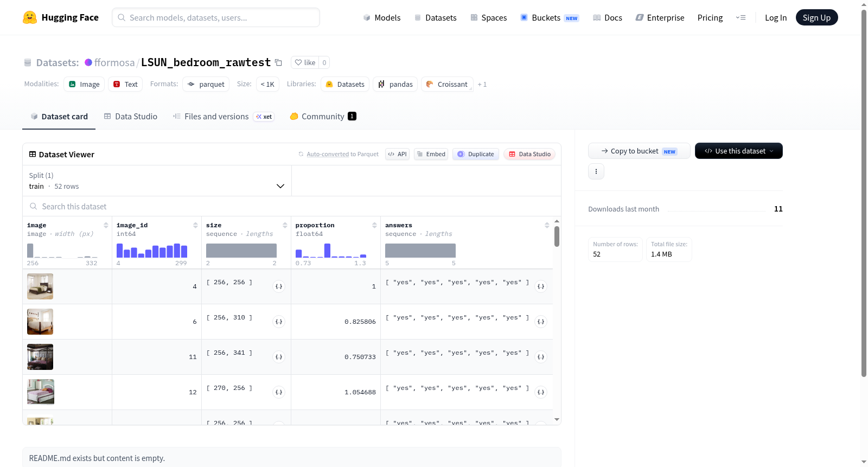Sort the image_id column with its arrows
The width and height of the screenshot is (868, 467).
(195, 225)
